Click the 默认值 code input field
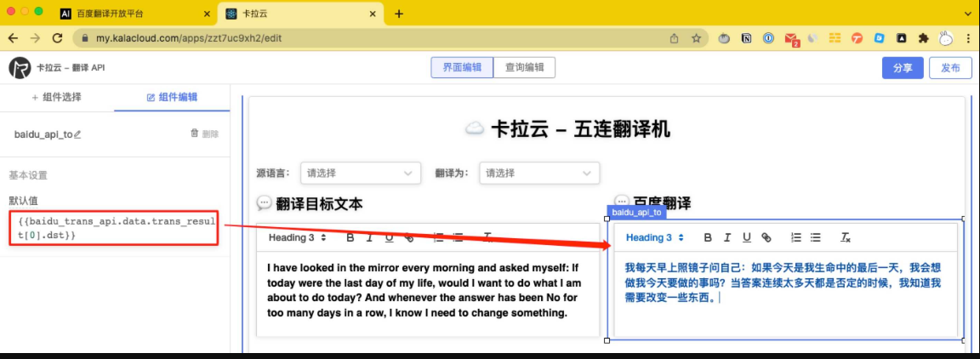Viewport: 980px width, 359px height. click(114, 228)
